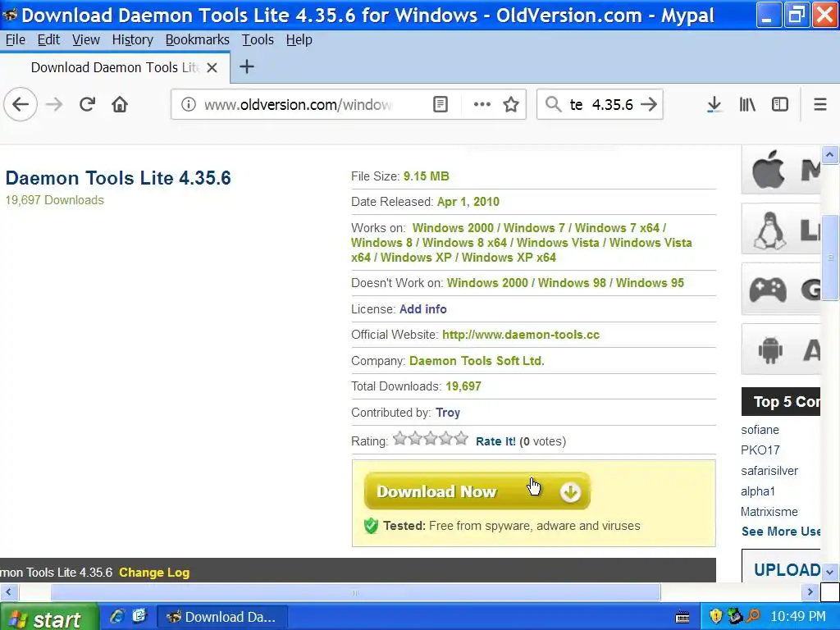
Task: Open the hamburger application menu
Action: (820, 104)
